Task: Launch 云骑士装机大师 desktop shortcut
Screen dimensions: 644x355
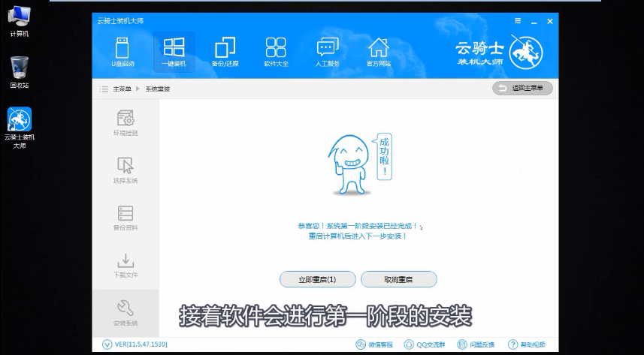Action: coord(20,128)
